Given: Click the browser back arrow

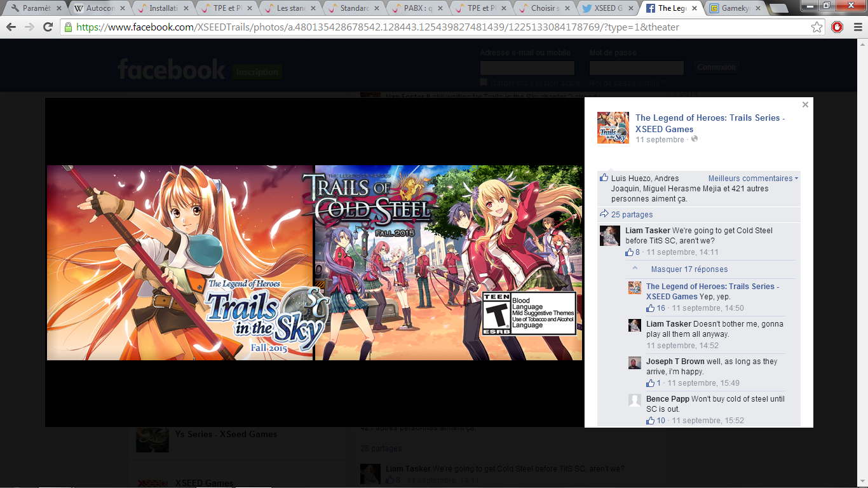Looking at the screenshot, I should point(11,27).
